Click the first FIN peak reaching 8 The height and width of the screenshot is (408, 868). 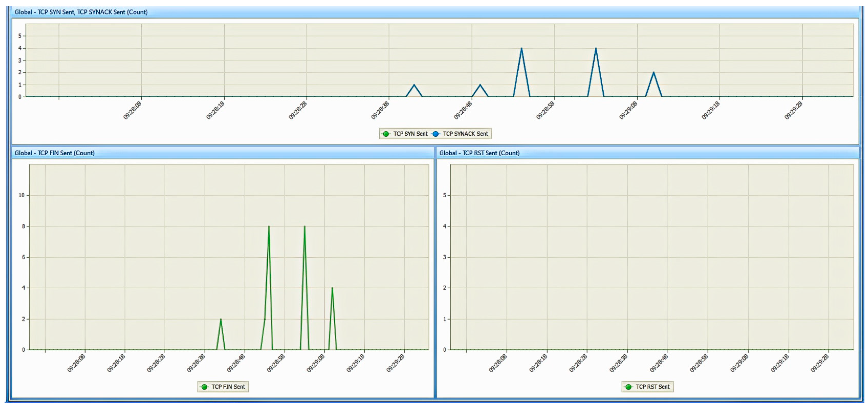[269, 227]
